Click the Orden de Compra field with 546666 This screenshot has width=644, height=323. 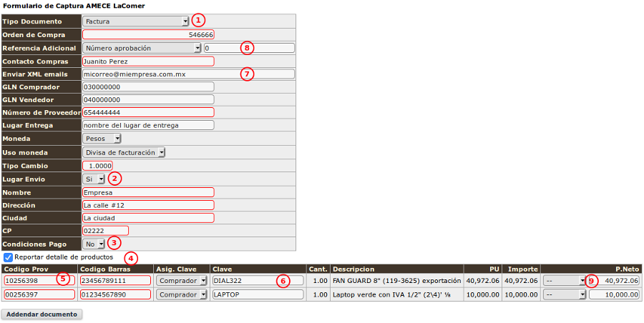(x=148, y=35)
